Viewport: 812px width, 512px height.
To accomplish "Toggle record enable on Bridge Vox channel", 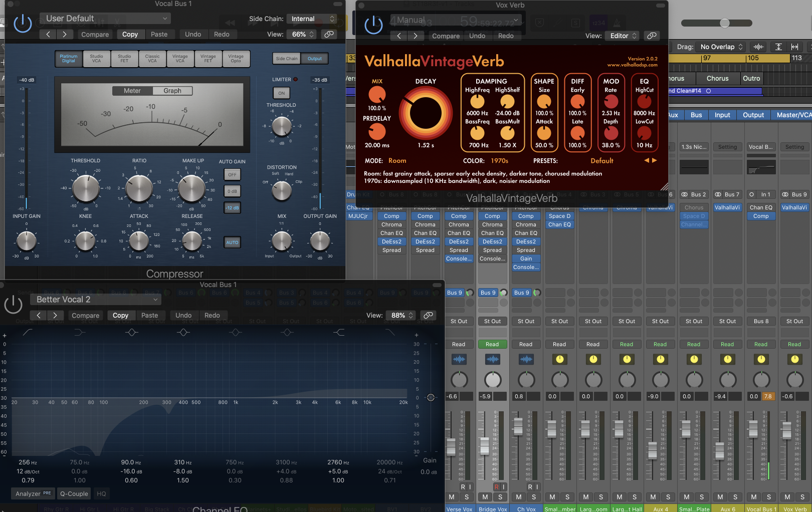I will (x=496, y=486).
